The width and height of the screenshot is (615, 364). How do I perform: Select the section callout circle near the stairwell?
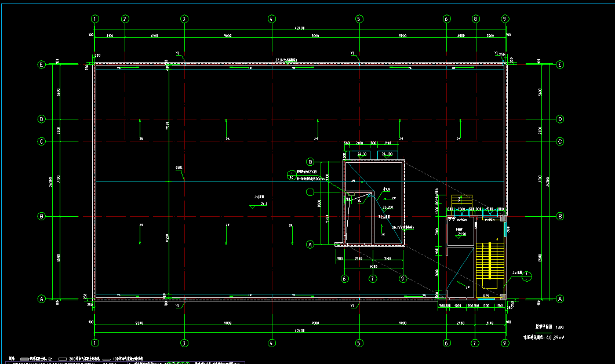(x=526, y=277)
